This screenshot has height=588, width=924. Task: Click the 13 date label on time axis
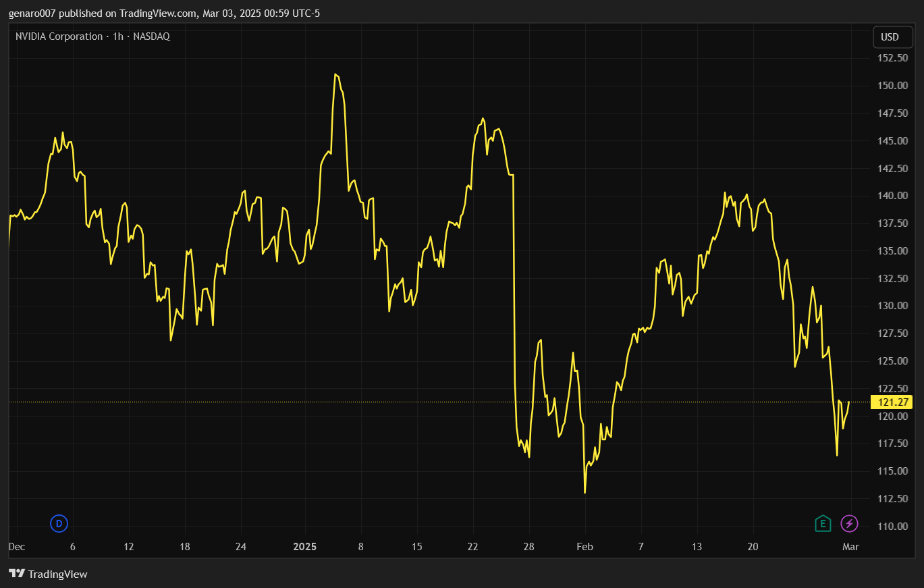697,547
